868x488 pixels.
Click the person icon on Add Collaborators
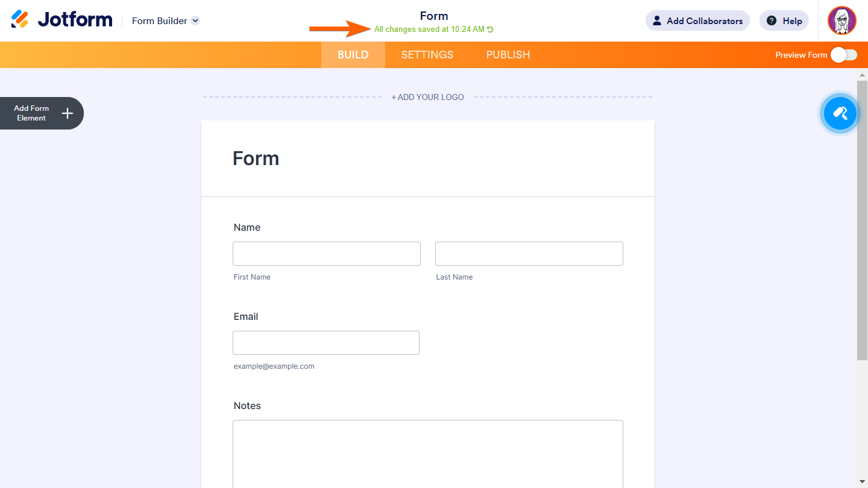point(656,20)
